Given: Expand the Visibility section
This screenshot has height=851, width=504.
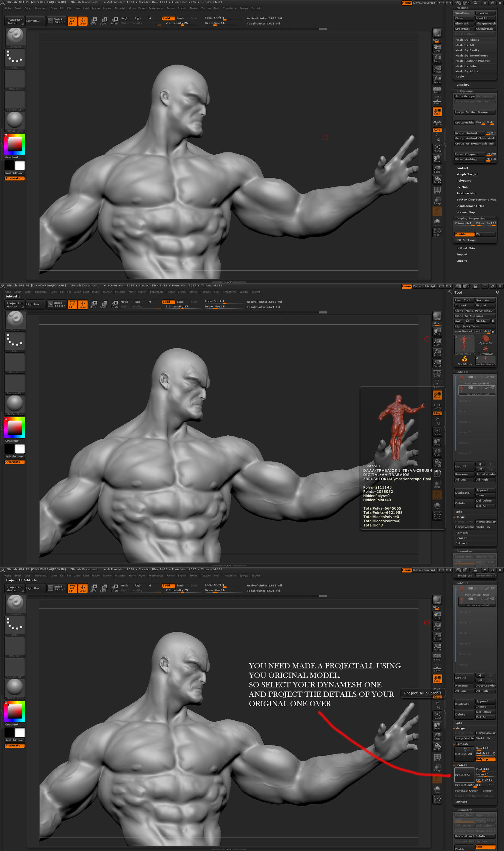Looking at the screenshot, I should 463,85.
